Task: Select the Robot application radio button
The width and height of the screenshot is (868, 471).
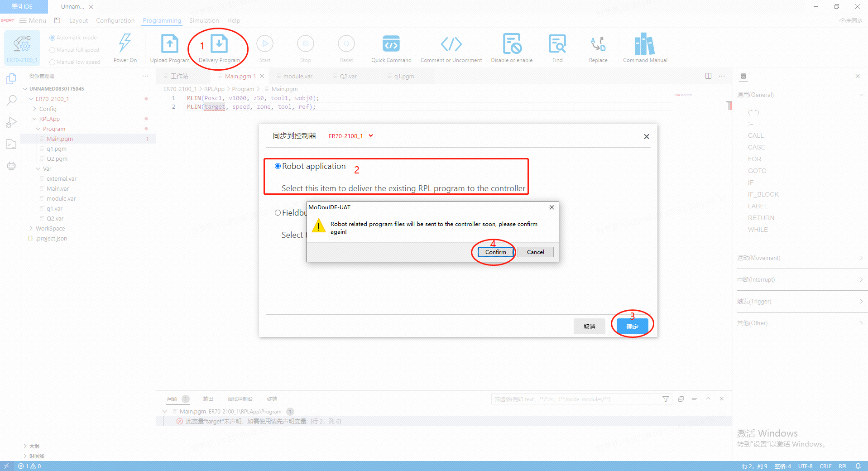Action: (278, 166)
